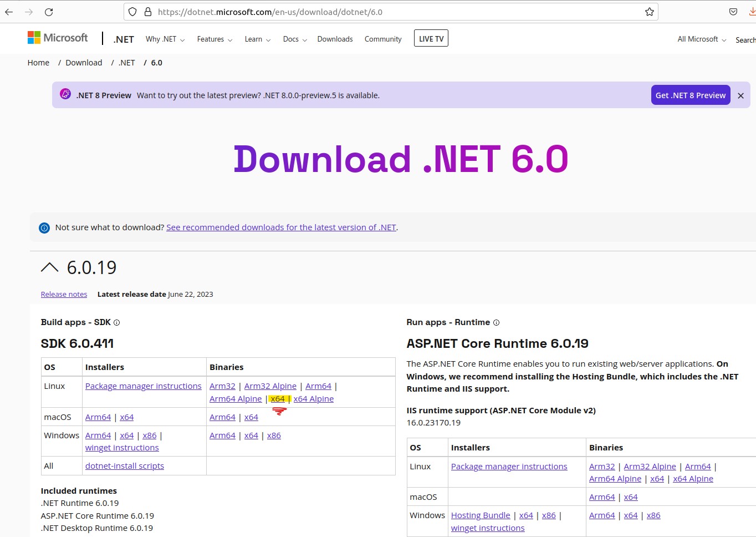Dismiss the .NET 8 Preview banner

click(x=740, y=95)
